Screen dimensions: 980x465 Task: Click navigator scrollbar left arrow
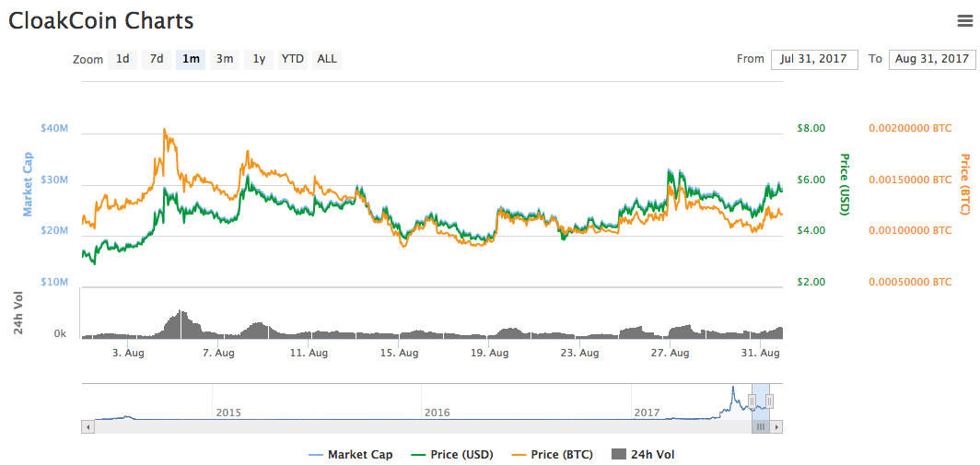pos(88,427)
